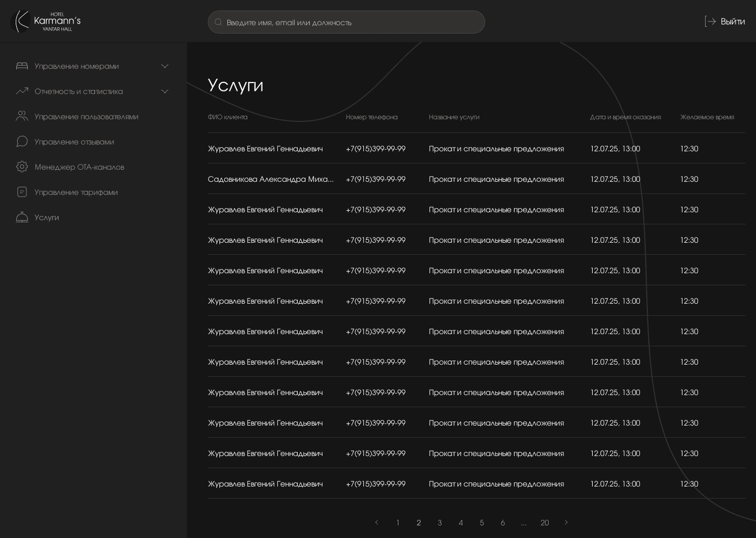The height and width of the screenshot is (538, 756).
Task: Click the tariff document icon in sidebar
Action: point(22,192)
